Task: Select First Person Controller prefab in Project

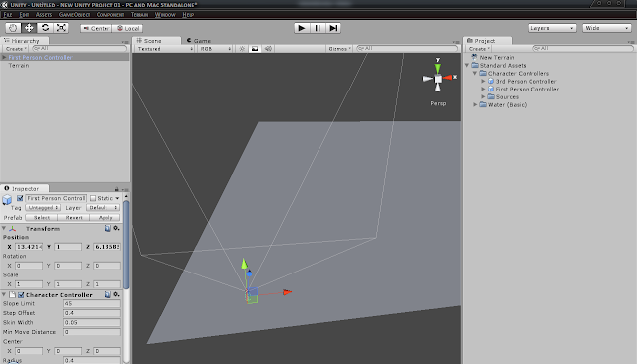Action: tap(527, 89)
